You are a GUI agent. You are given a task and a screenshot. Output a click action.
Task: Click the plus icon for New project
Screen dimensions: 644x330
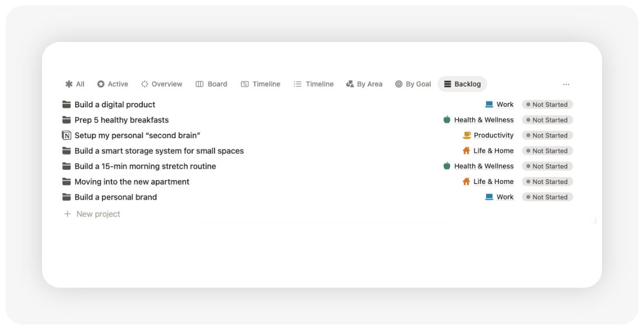pos(67,214)
